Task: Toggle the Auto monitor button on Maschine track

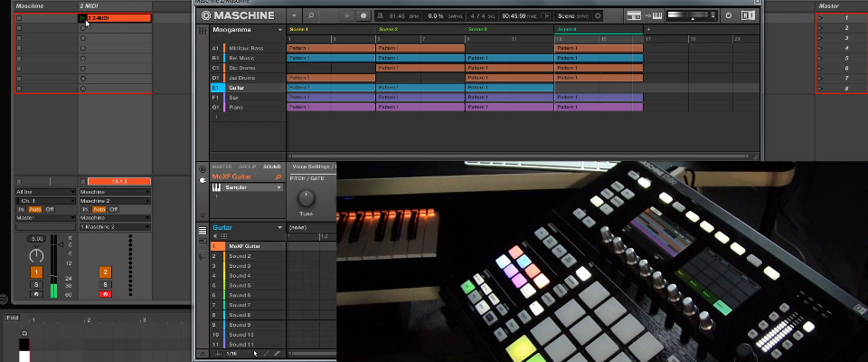Action: pos(35,209)
